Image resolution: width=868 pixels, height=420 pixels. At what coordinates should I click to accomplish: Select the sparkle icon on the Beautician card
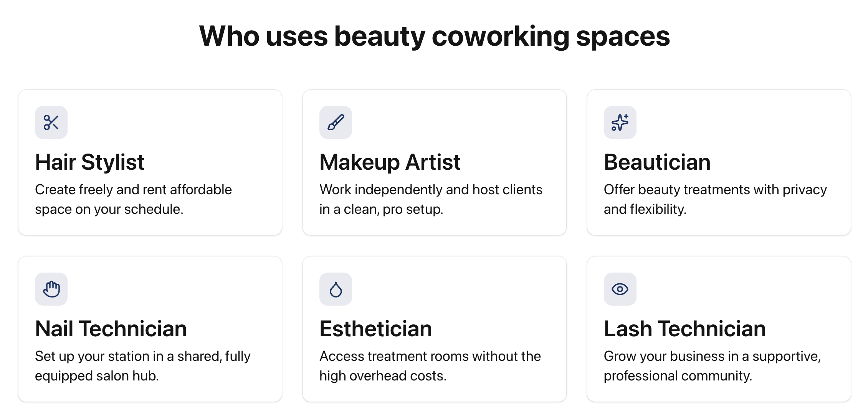pyautogui.click(x=620, y=122)
